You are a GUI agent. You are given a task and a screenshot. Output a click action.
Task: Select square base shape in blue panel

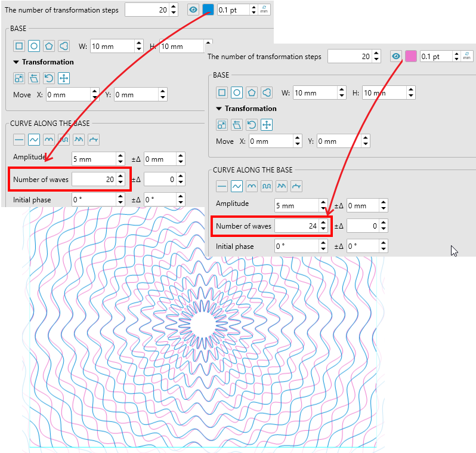(19, 46)
